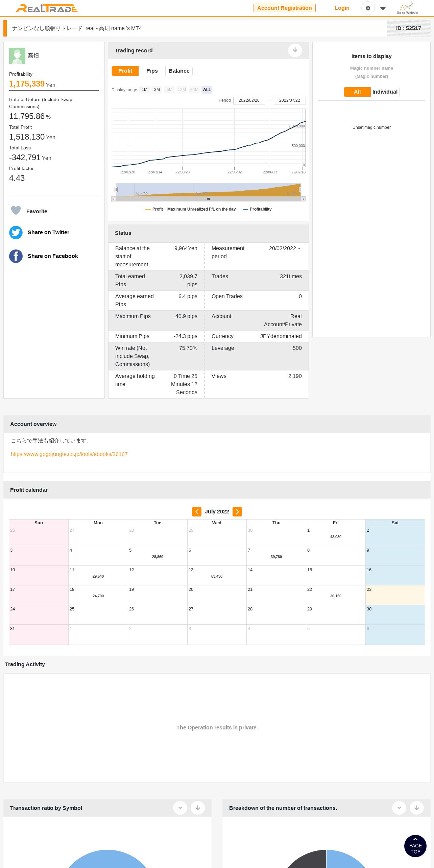This screenshot has width=434, height=868.
Task: Click the ID : 52517 label
Action: tap(409, 28)
